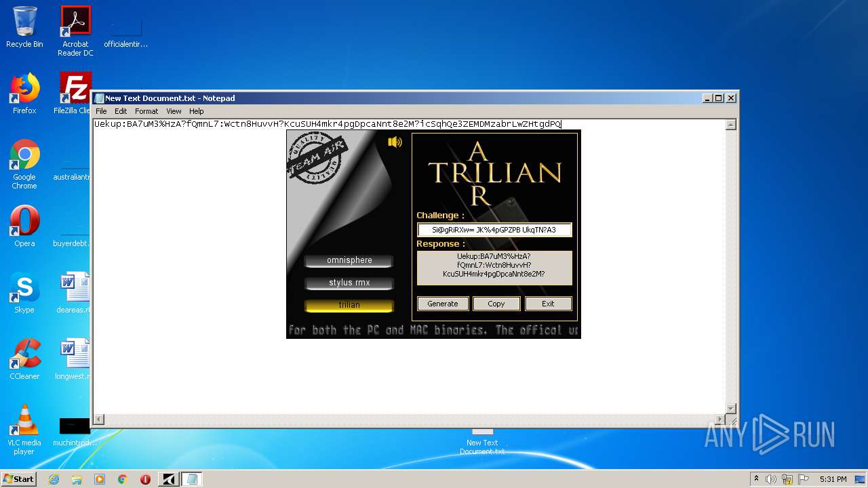Open the Help menu in Notepad
This screenshot has width=868, height=488.
coord(197,111)
